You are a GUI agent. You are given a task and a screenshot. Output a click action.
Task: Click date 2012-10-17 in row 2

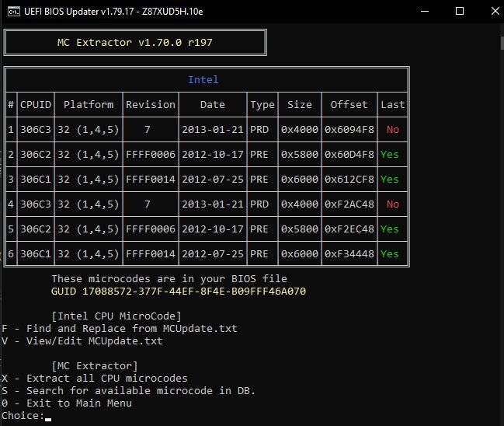pos(213,155)
